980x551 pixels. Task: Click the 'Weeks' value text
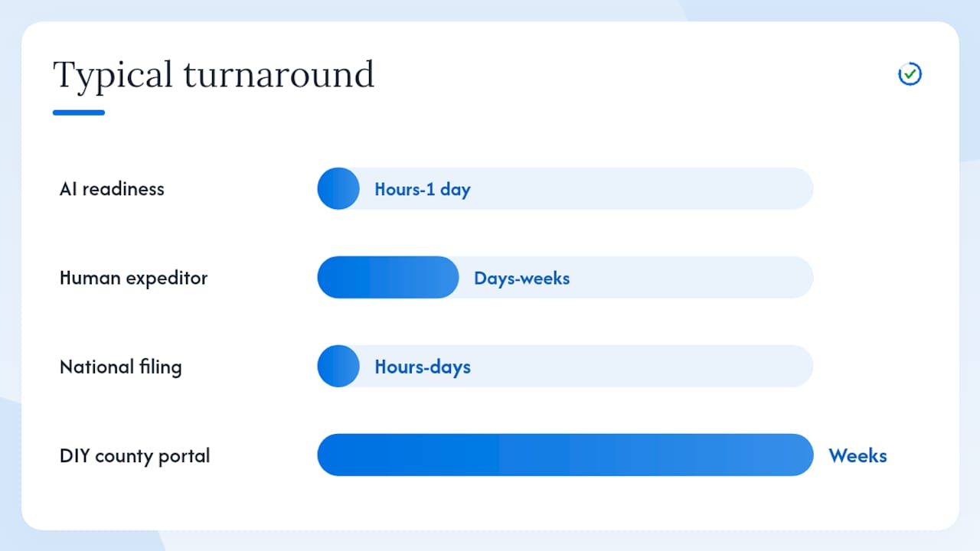click(858, 455)
